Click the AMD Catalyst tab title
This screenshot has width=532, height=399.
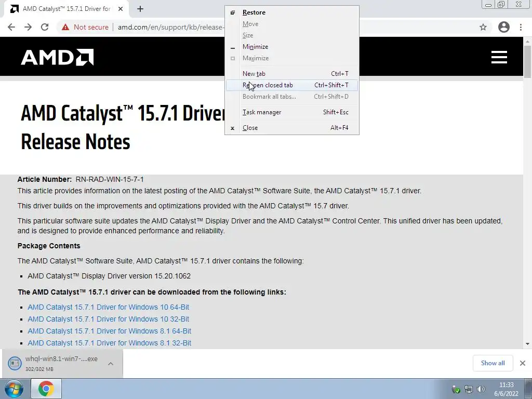pos(66,9)
